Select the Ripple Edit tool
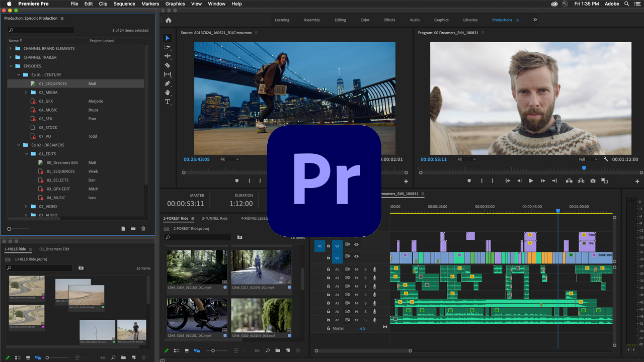The width and height of the screenshot is (644, 362). click(x=168, y=56)
